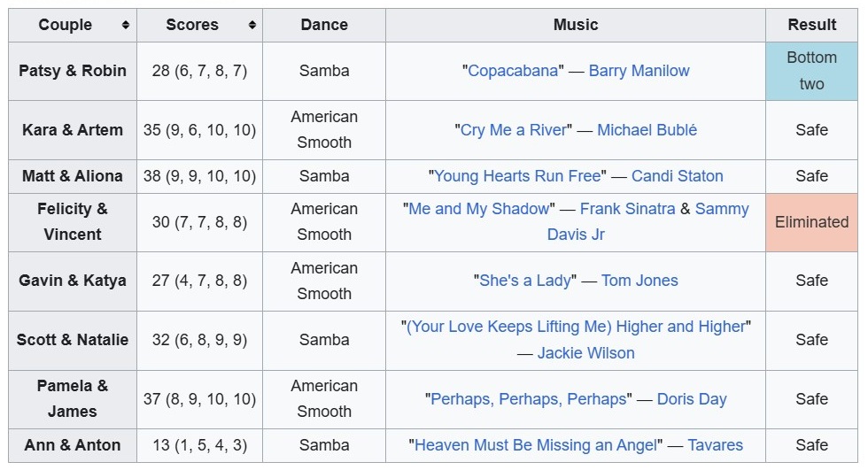
Task: Follow the Candi Staton link
Action: click(x=677, y=176)
